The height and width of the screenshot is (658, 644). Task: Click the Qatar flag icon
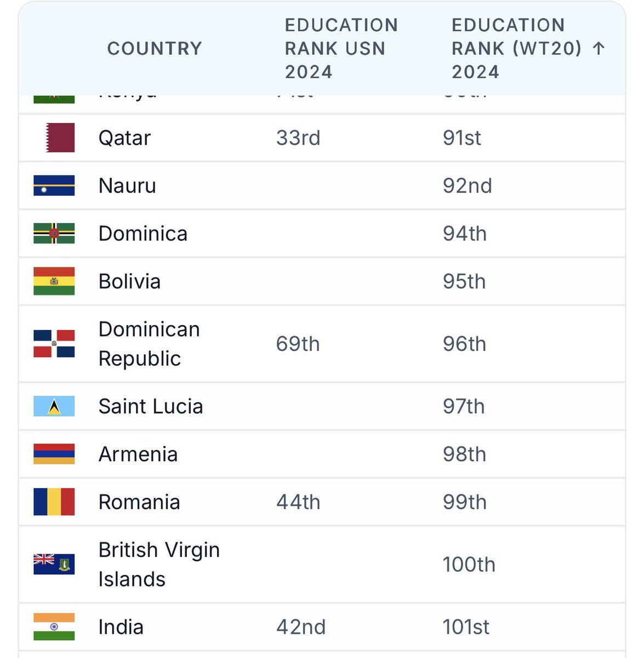tap(60, 138)
